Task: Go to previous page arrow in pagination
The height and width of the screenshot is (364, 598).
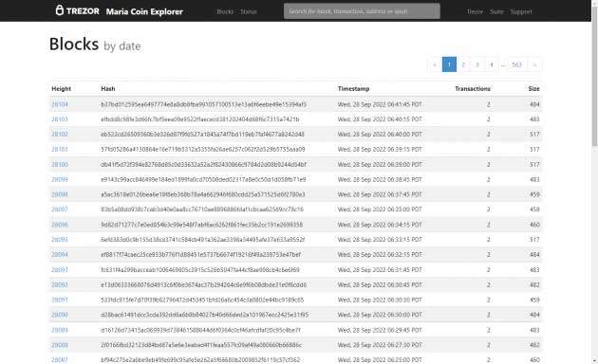Action: point(435,64)
